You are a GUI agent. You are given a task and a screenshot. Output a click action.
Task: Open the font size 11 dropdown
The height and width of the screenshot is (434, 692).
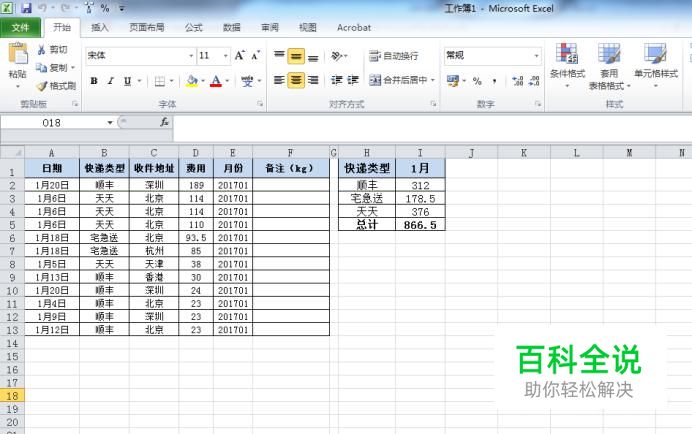226,56
